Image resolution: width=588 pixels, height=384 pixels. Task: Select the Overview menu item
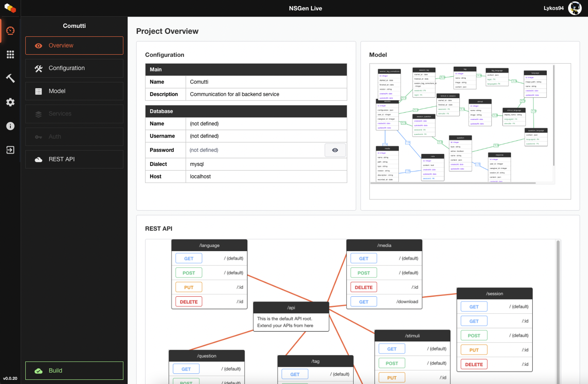coord(74,46)
